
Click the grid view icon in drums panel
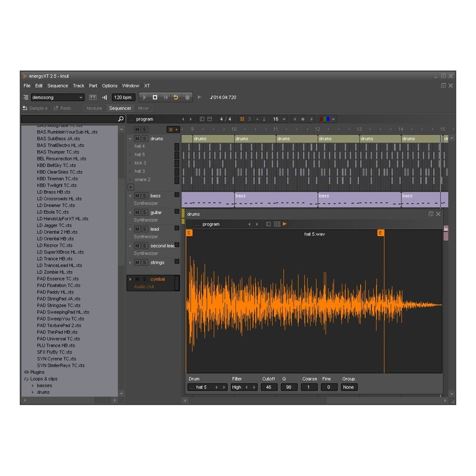(277, 224)
